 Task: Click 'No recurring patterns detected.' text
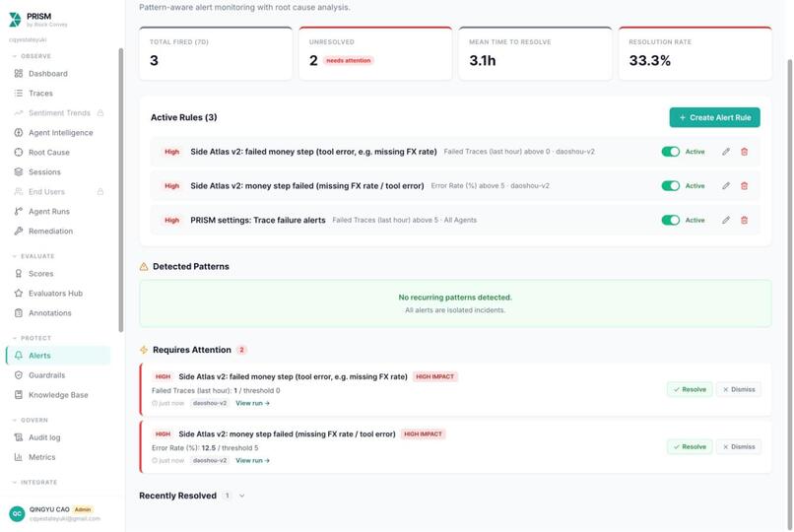(x=455, y=298)
